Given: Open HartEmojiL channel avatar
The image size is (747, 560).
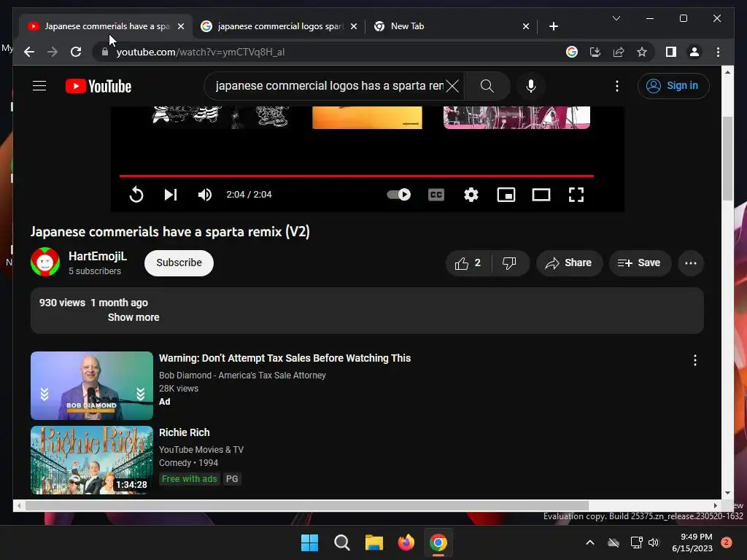Looking at the screenshot, I should (x=45, y=262).
